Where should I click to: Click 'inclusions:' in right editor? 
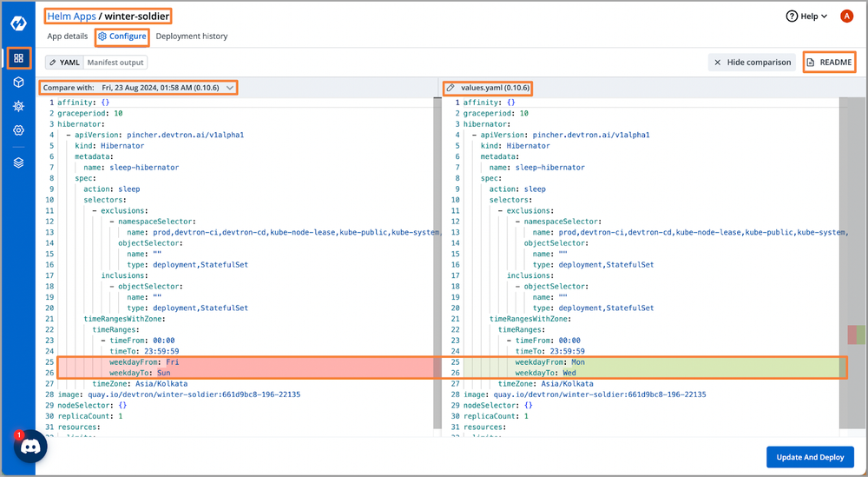tap(530, 275)
